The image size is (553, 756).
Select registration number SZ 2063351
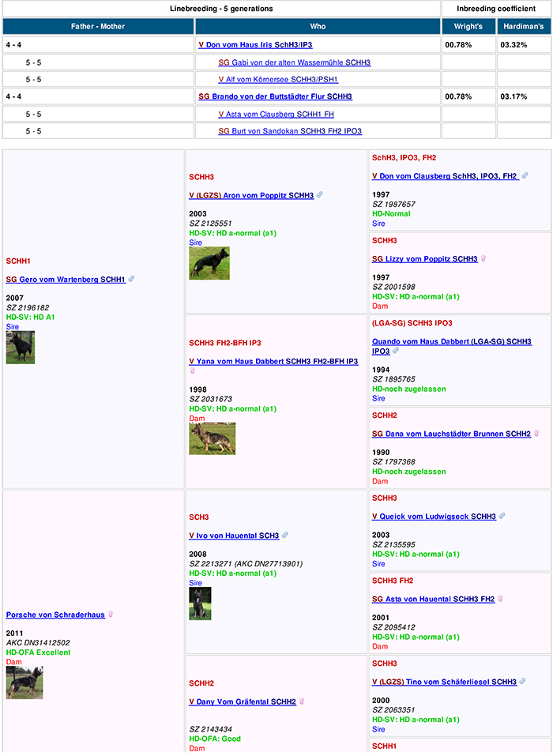[394, 709]
